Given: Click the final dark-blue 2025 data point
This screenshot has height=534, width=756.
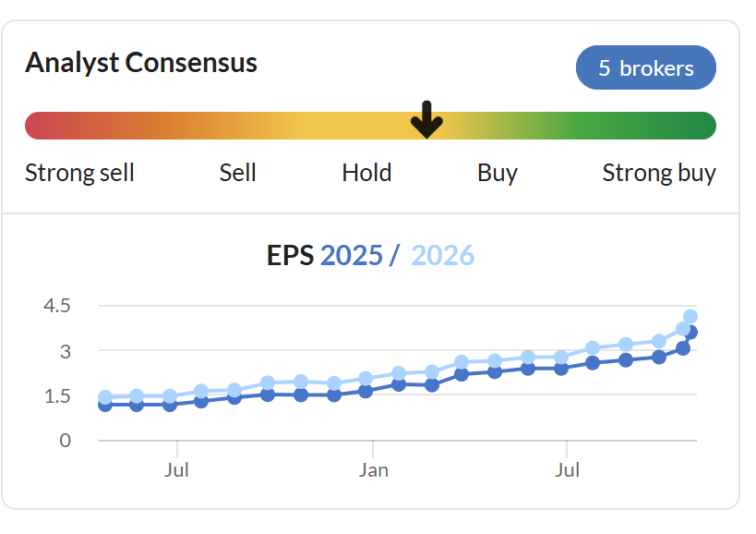Looking at the screenshot, I should (x=690, y=333).
